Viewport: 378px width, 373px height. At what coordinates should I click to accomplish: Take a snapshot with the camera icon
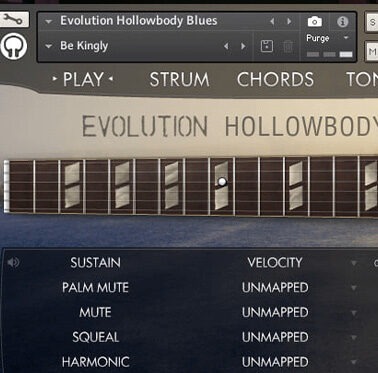(x=314, y=22)
